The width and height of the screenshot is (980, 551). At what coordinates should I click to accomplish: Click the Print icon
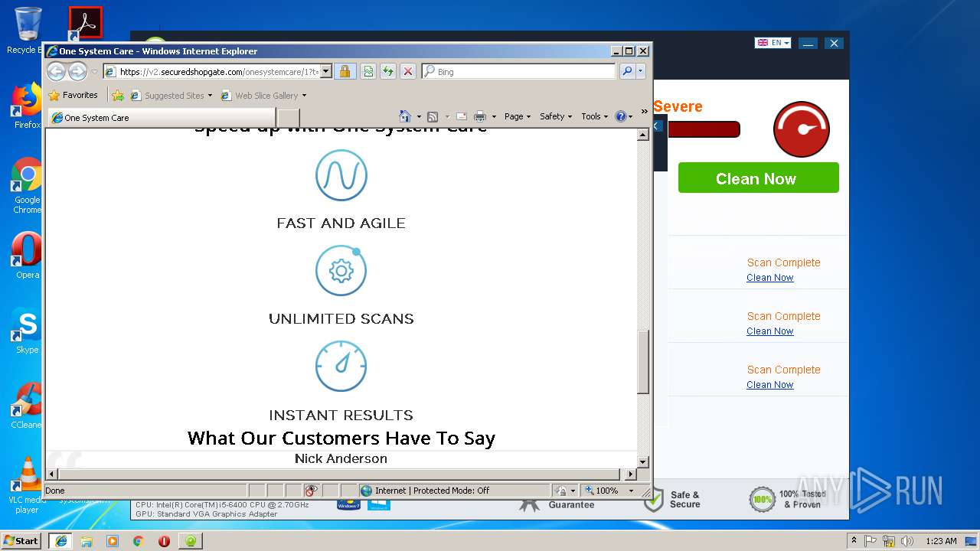click(480, 116)
